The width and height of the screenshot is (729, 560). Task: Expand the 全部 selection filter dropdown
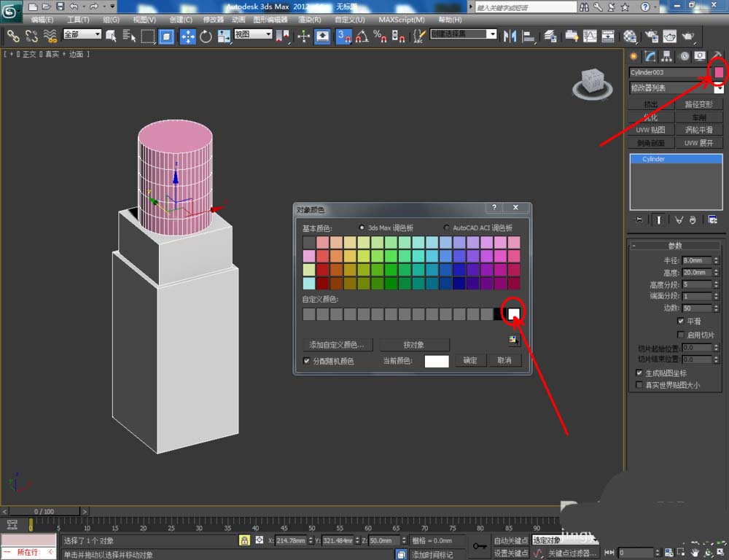(82, 34)
